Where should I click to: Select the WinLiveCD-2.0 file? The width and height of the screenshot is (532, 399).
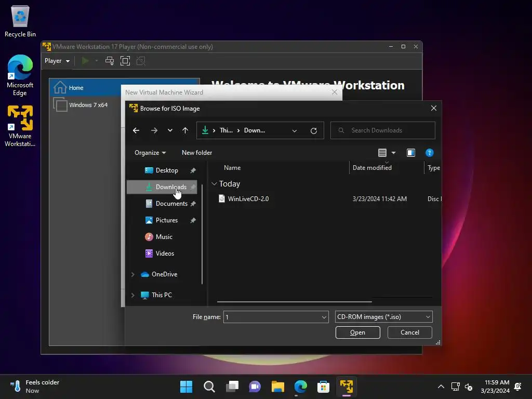[248, 199]
